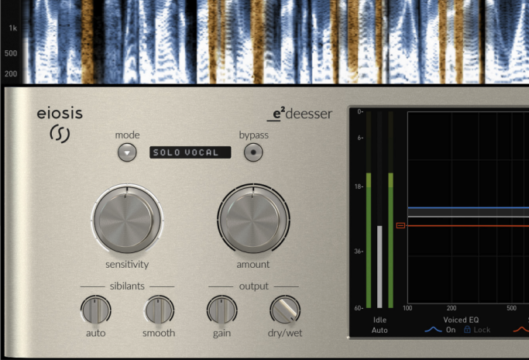Click the e2deesser title logo
The width and height of the screenshot is (529, 360).
point(300,114)
